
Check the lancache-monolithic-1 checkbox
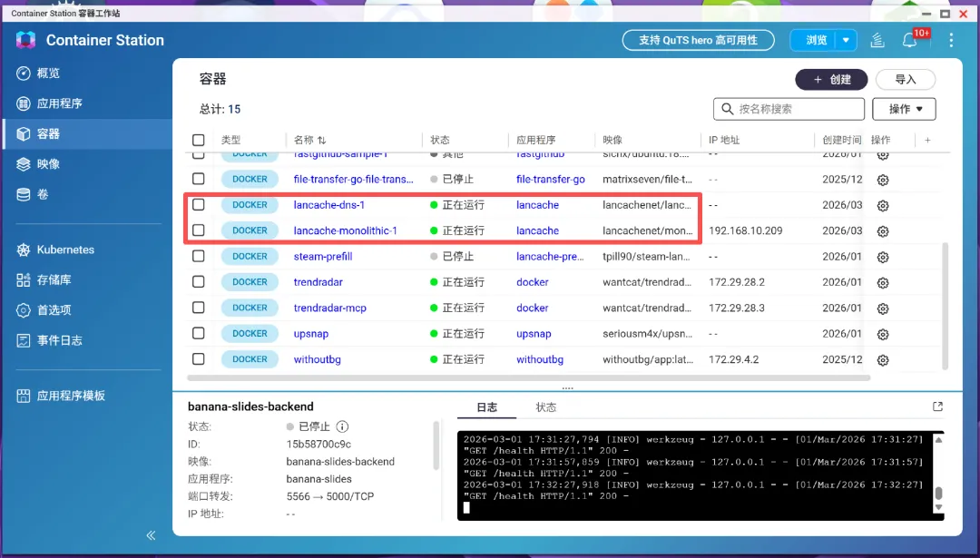(x=198, y=230)
